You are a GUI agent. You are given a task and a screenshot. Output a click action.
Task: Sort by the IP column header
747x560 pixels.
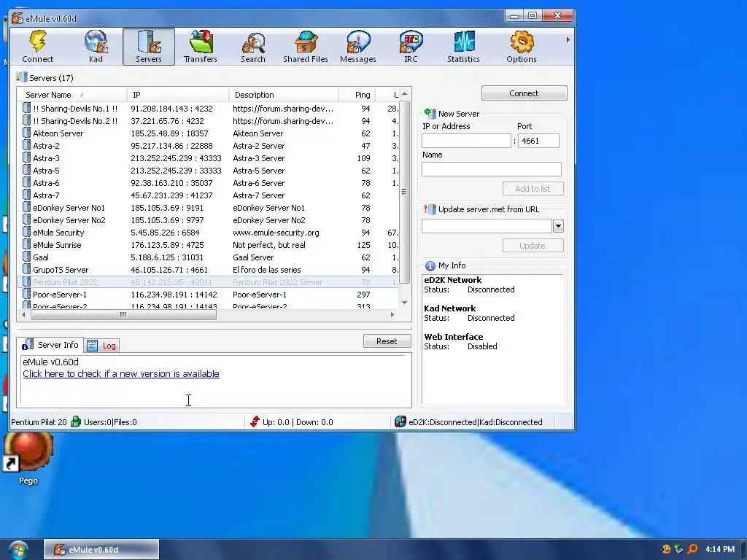click(178, 95)
